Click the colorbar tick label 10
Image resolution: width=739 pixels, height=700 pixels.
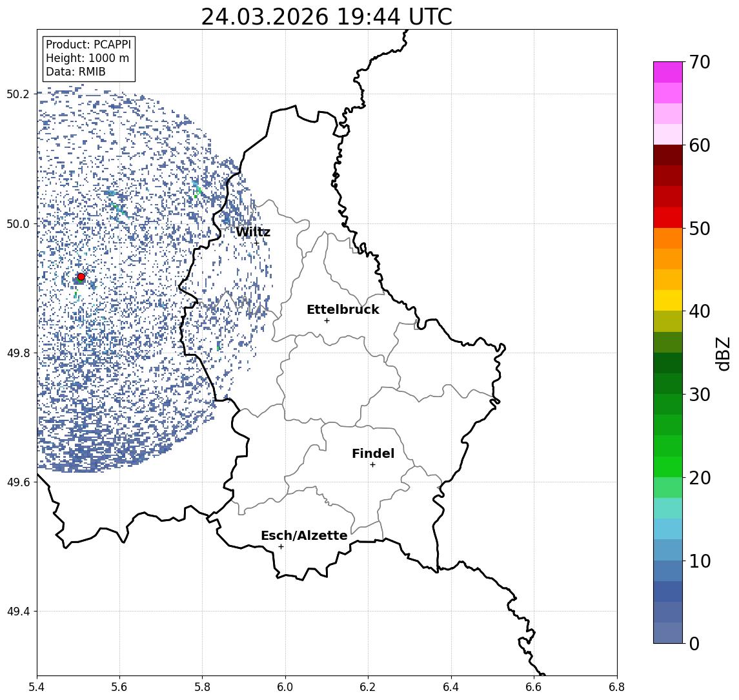(x=700, y=561)
